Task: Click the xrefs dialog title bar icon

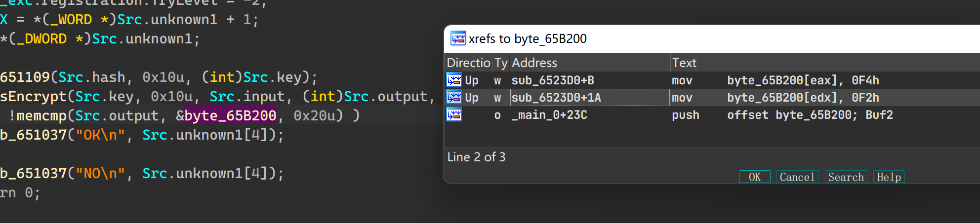Action: pyautogui.click(x=458, y=38)
